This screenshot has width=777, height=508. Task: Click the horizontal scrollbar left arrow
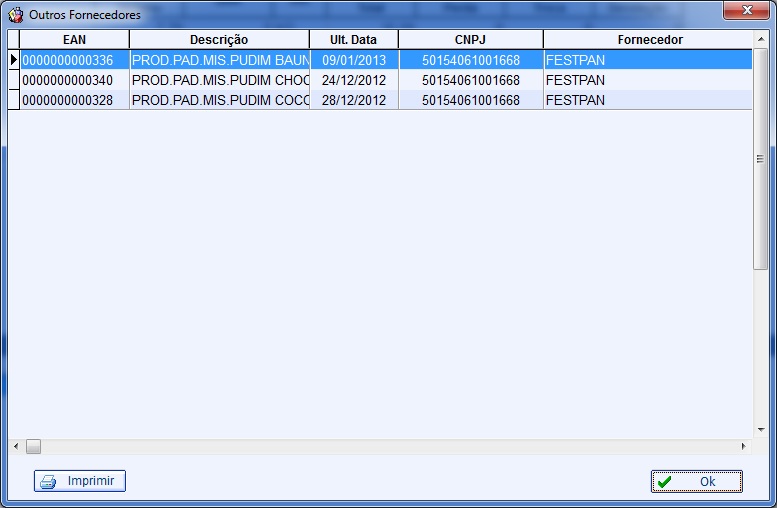point(16,446)
